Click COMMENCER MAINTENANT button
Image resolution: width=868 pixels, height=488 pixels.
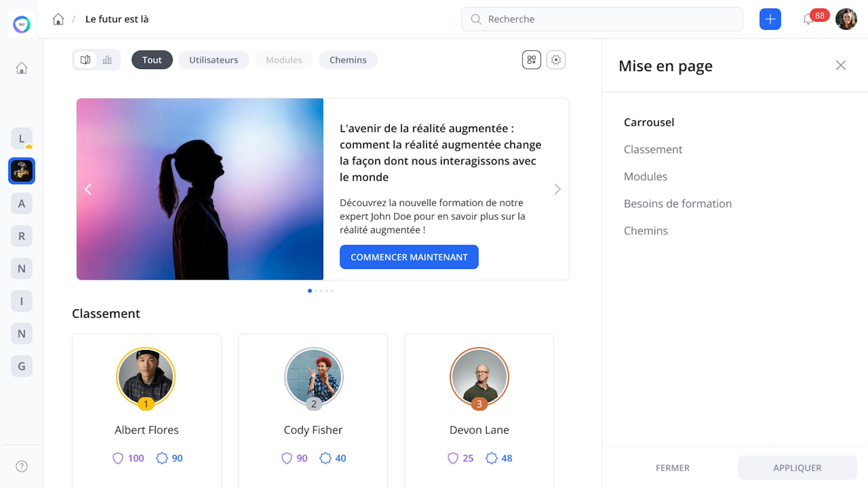[409, 257]
